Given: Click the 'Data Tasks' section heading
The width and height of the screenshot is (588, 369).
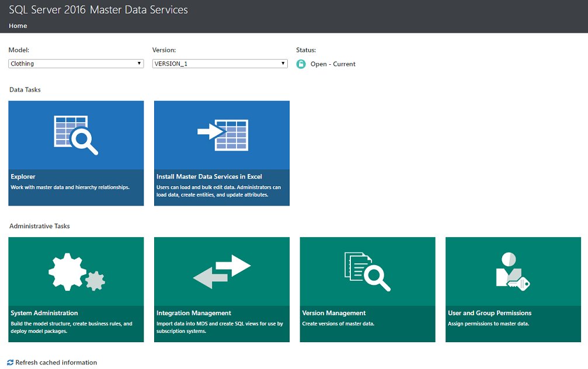Looking at the screenshot, I should 25,90.
